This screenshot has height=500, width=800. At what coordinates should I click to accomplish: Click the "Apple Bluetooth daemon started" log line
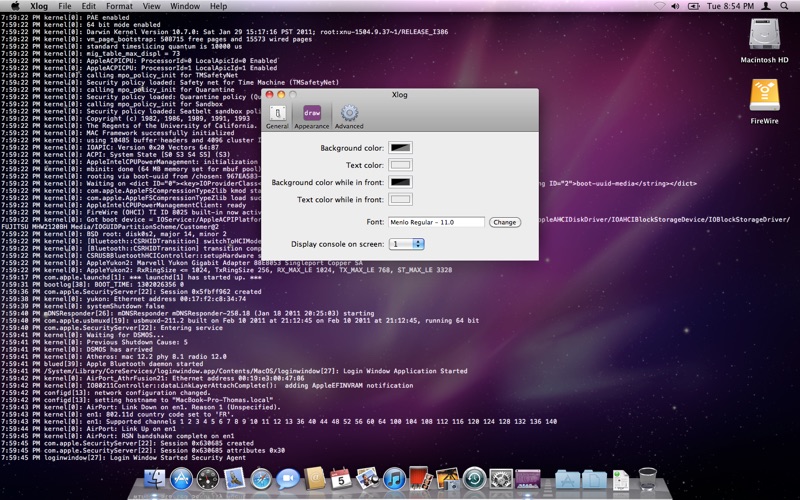click(x=102, y=364)
